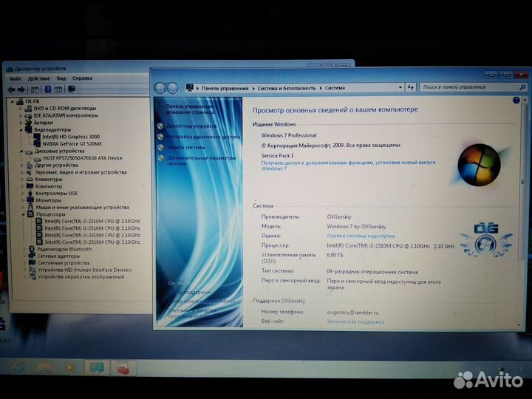The width and height of the screenshot is (532, 399).
Task: Click Оценка системы недоступна link
Action: (x=361, y=236)
